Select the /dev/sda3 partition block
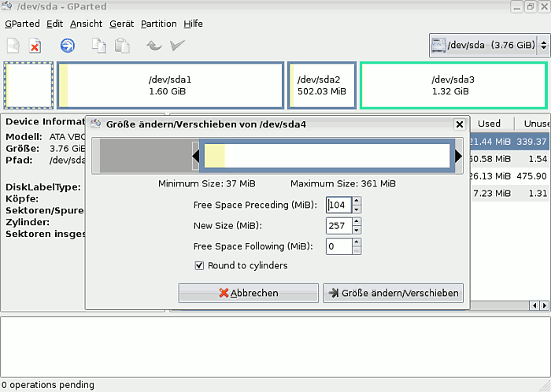551x392 pixels. point(453,85)
